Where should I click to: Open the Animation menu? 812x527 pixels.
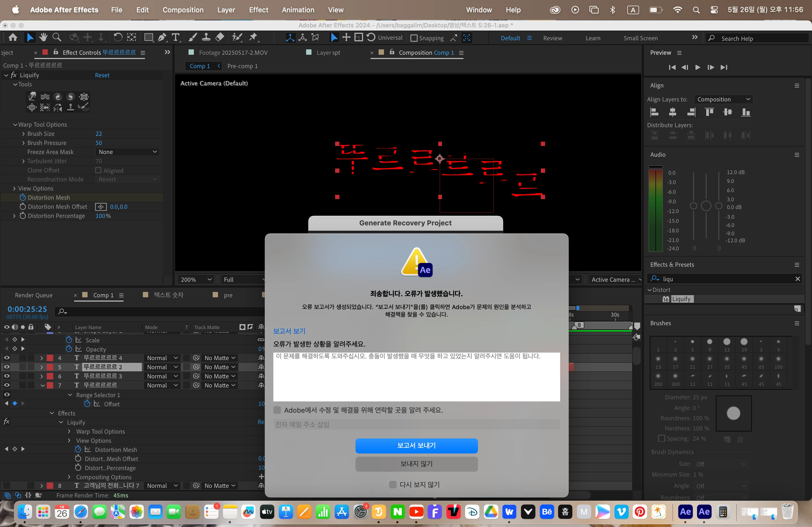pyautogui.click(x=298, y=10)
